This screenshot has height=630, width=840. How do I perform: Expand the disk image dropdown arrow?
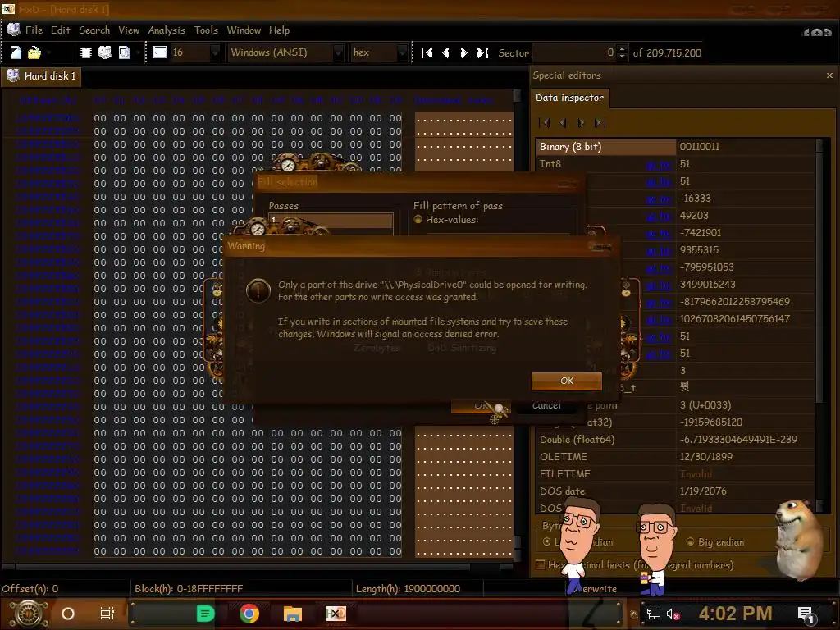click(x=138, y=52)
